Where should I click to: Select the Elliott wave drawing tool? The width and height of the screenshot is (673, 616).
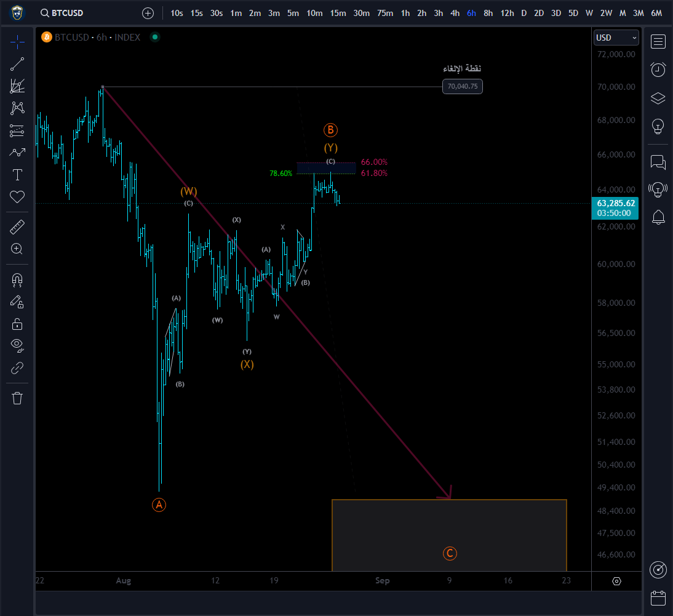tap(17, 153)
